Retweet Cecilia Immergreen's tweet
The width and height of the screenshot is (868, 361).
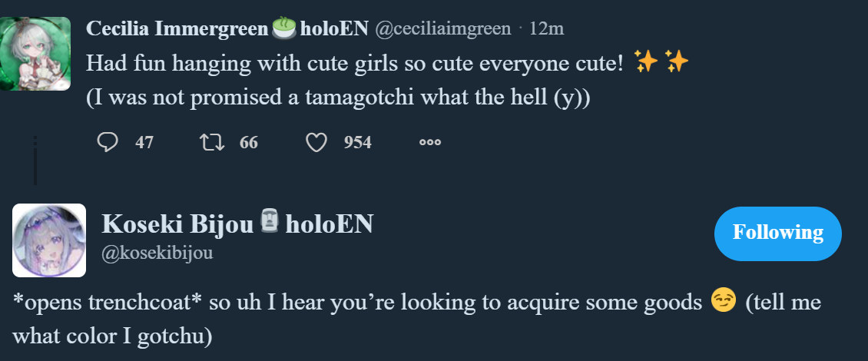[x=209, y=142]
